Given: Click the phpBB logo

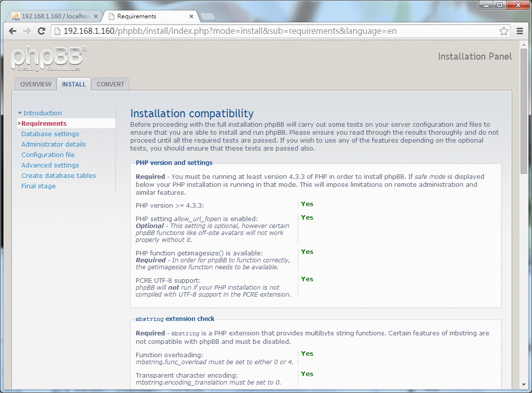Looking at the screenshot, I should click(49, 59).
